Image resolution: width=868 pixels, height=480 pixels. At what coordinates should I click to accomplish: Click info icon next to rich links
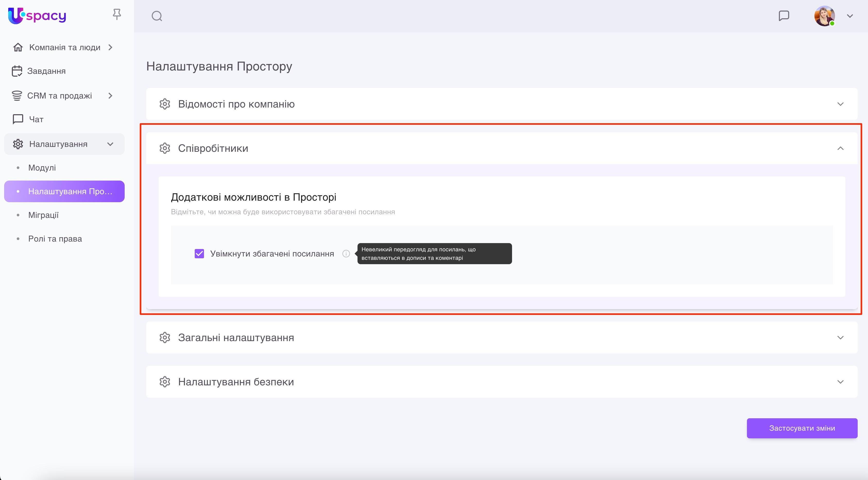click(346, 254)
